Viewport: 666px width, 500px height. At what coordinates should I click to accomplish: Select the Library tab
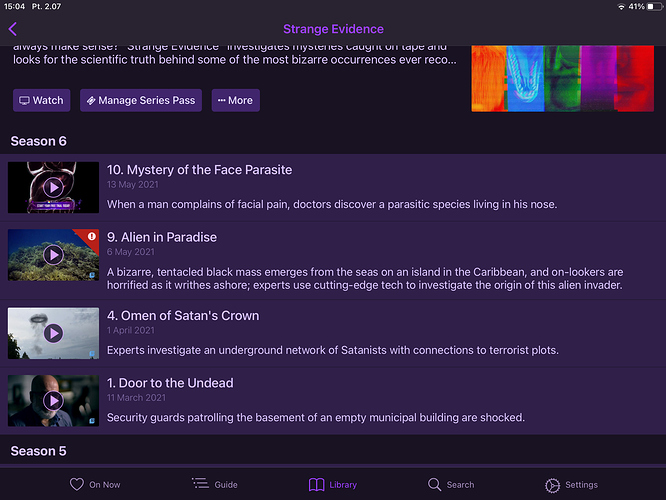click(x=332, y=484)
